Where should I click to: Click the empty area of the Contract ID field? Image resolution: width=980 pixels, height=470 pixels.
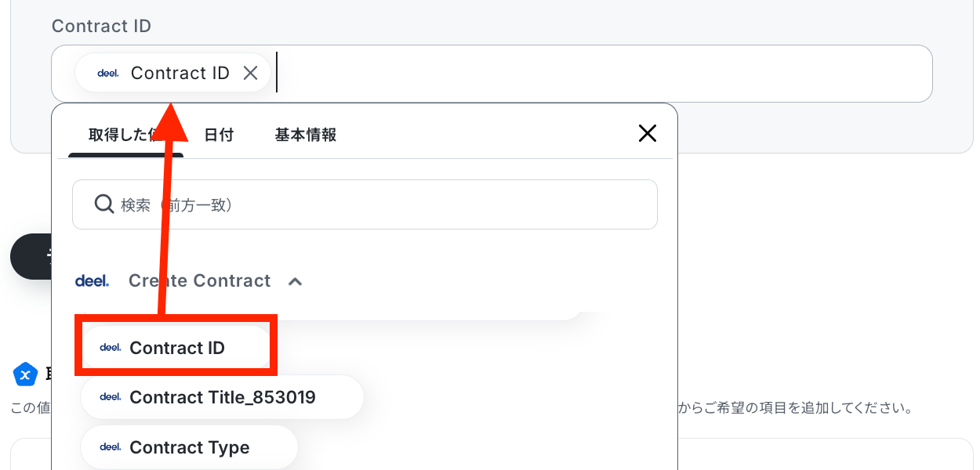(x=604, y=74)
